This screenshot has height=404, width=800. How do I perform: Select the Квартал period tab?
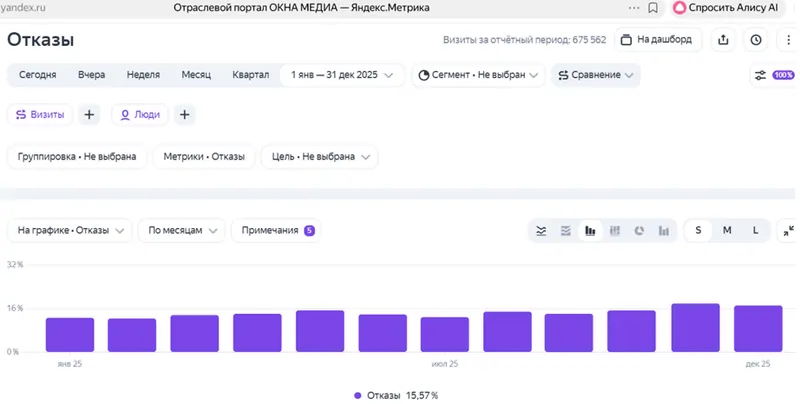click(x=251, y=74)
